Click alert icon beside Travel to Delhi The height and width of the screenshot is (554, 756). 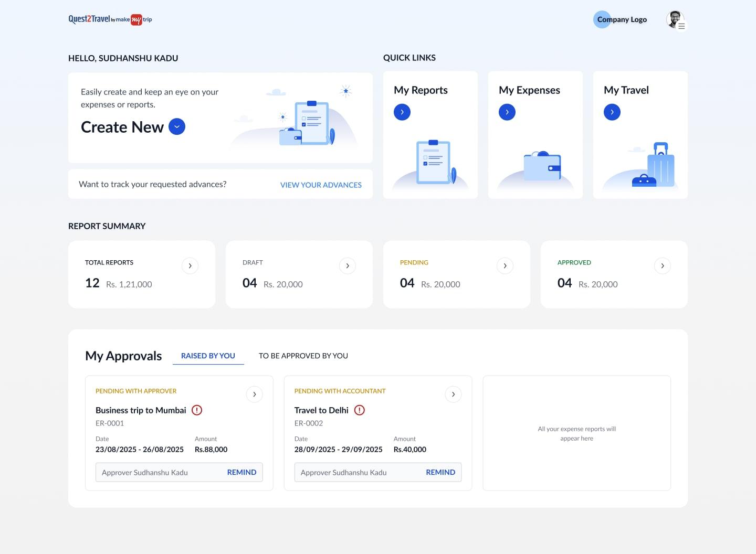(x=360, y=410)
